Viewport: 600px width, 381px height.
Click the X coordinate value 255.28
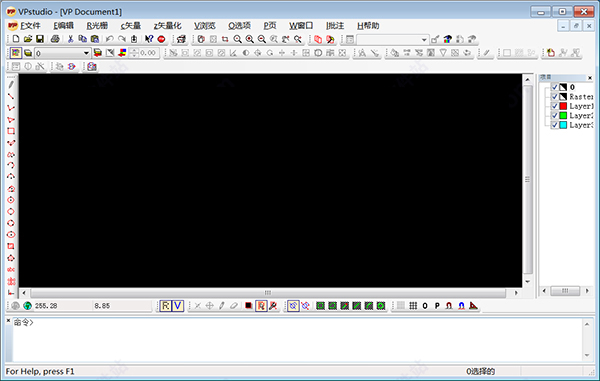46,306
